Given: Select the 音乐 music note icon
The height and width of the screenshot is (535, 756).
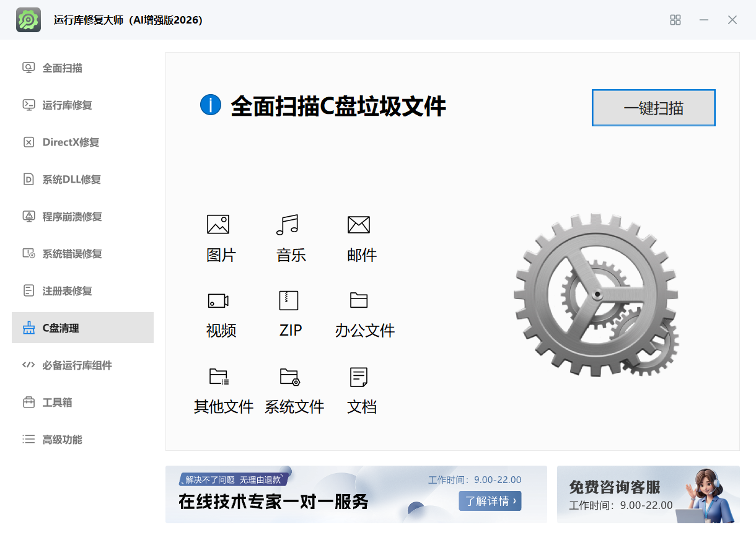Looking at the screenshot, I should 288,224.
